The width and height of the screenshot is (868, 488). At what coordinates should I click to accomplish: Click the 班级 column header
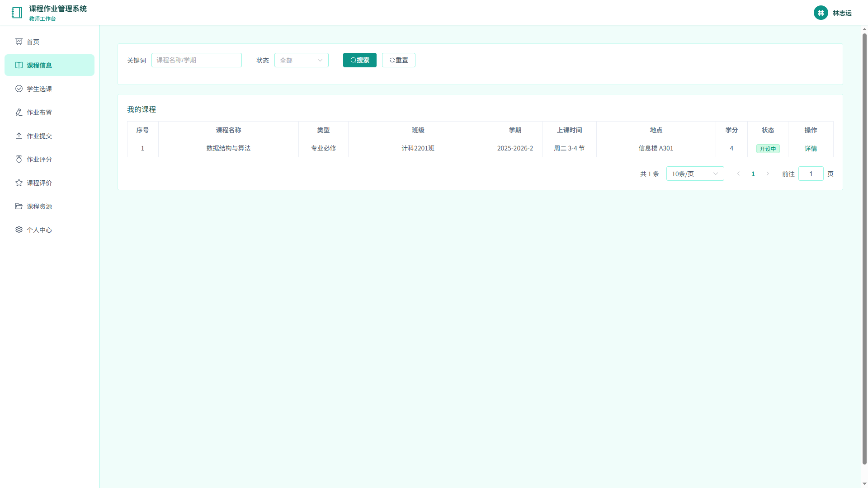pos(418,130)
